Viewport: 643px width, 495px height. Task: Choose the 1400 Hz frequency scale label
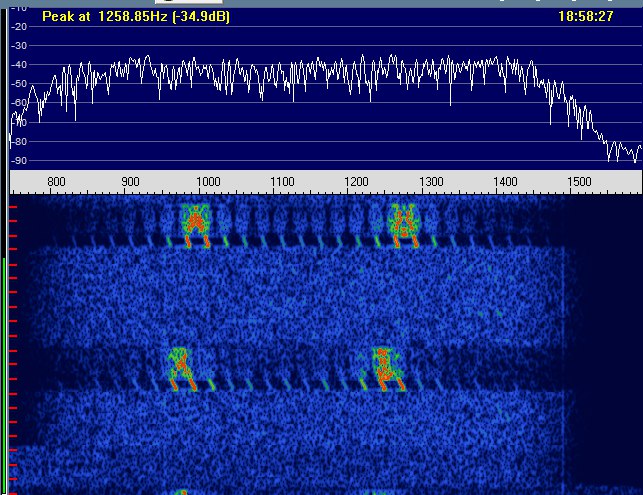coord(506,181)
